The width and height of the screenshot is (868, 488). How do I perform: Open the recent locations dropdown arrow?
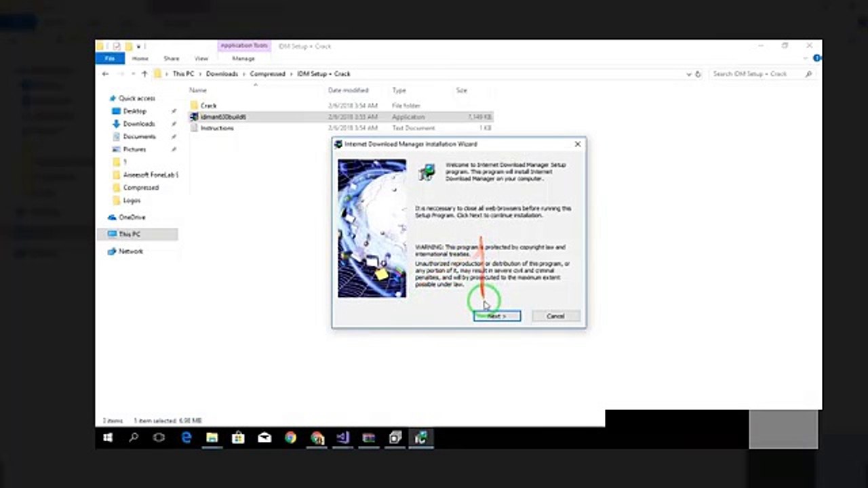133,74
